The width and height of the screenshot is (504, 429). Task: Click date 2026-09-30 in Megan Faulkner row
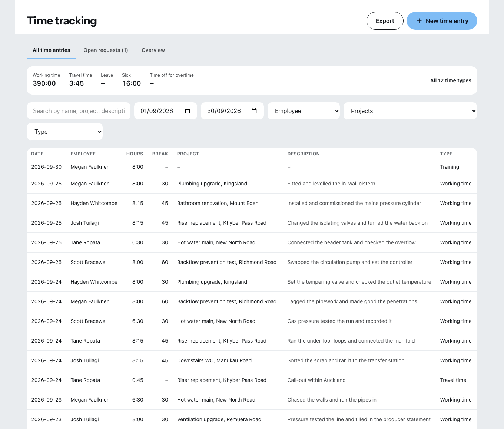coord(46,167)
